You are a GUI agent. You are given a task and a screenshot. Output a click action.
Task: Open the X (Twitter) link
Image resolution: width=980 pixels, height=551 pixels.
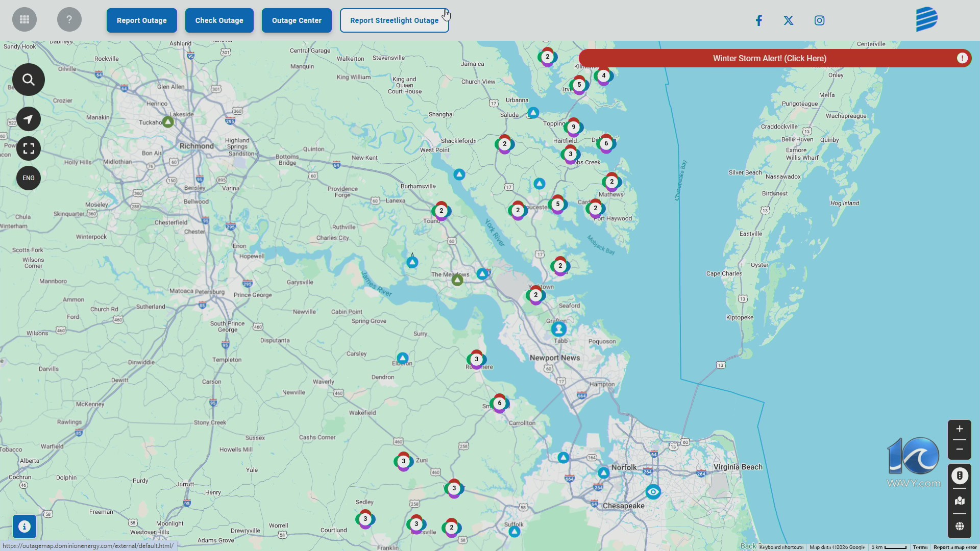789,20
